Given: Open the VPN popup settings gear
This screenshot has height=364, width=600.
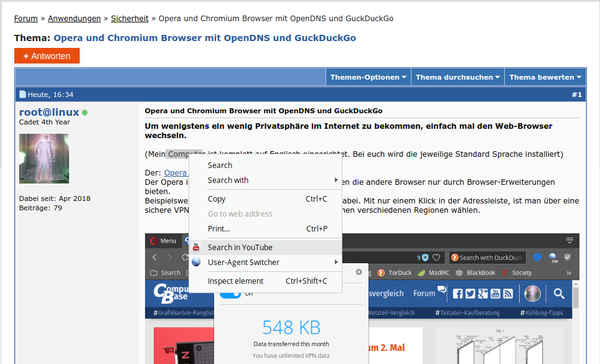Looking at the screenshot, I should tap(359, 272).
